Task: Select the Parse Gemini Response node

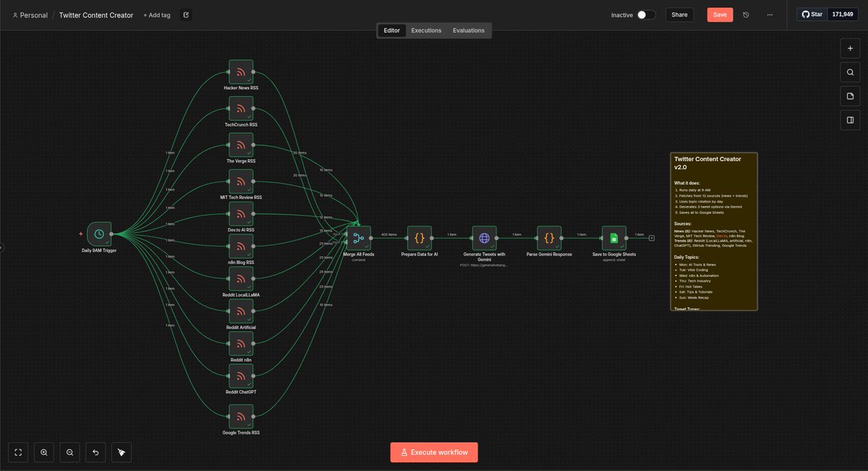Action: [x=549, y=237]
